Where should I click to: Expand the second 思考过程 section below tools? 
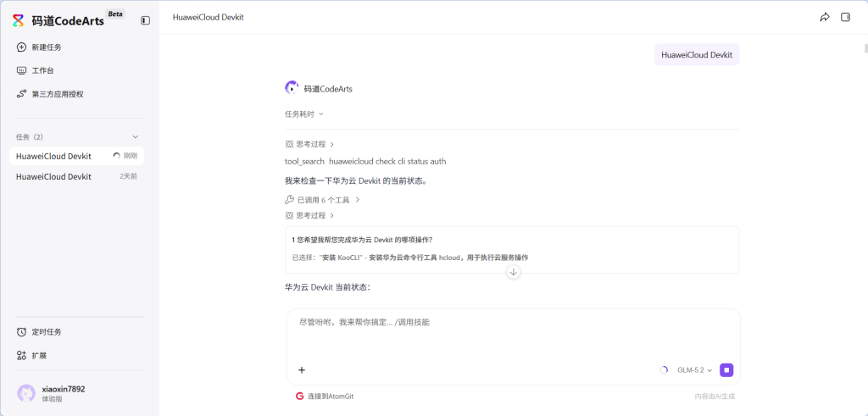point(310,215)
